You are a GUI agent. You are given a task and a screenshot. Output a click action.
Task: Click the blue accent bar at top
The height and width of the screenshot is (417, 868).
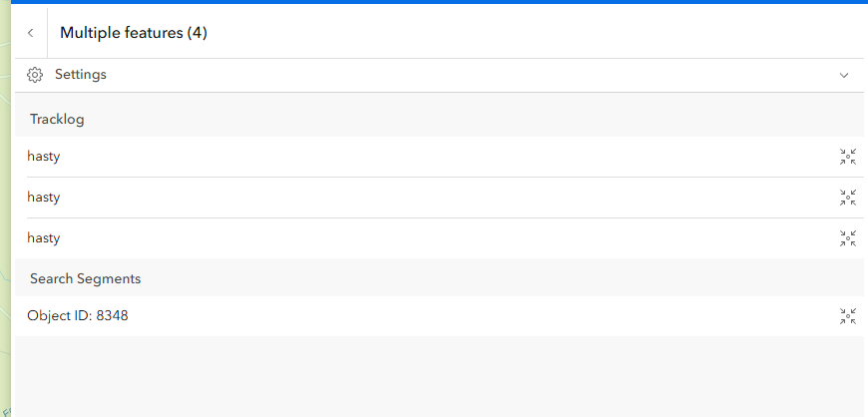tap(439, 2)
